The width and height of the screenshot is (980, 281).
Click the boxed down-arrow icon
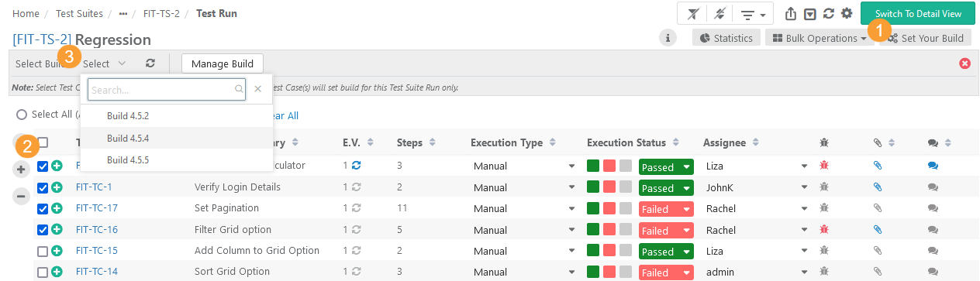(x=810, y=13)
